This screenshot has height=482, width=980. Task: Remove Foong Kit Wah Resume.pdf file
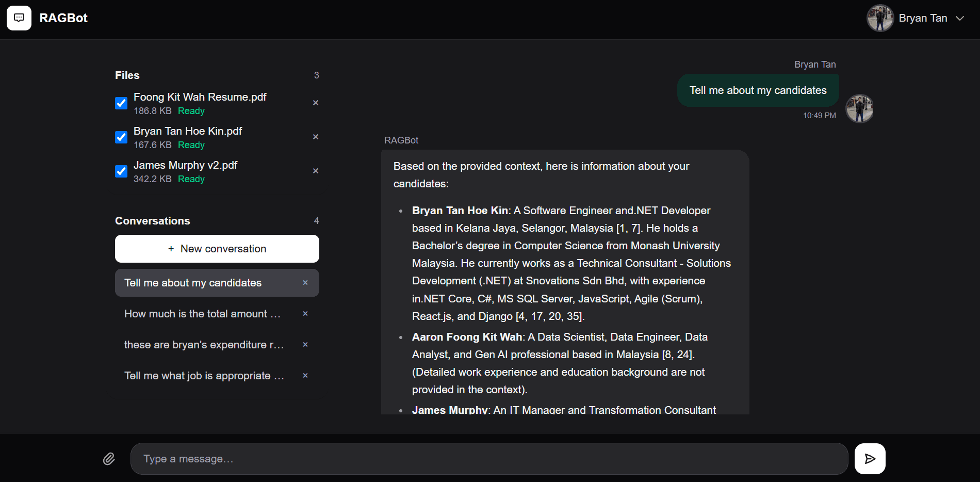click(316, 103)
